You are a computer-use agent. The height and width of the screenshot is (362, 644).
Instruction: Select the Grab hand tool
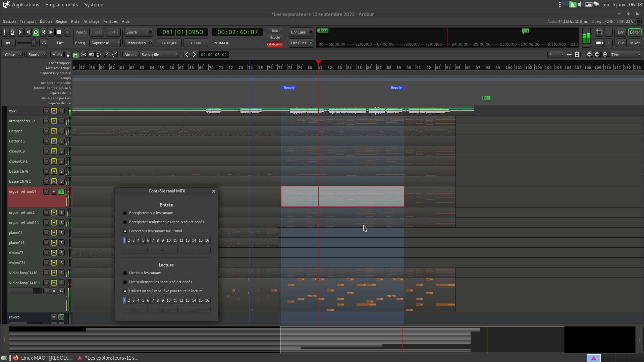tap(68, 55)
